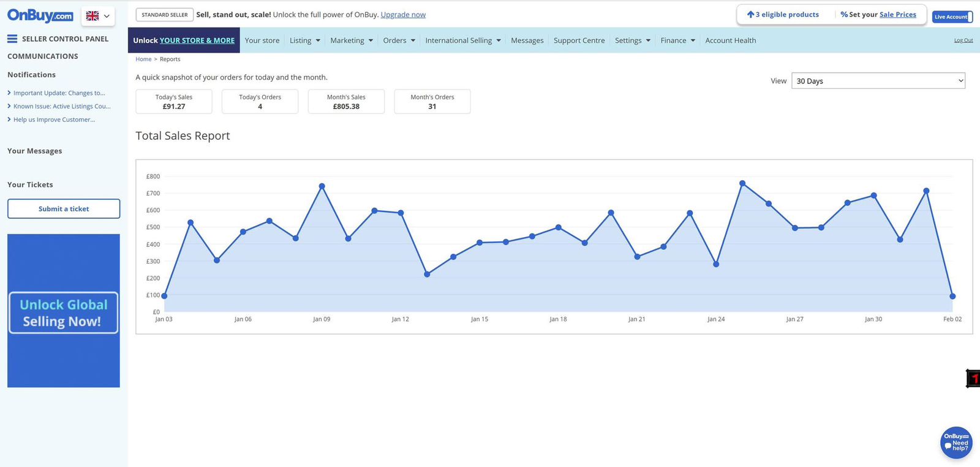This screenshot has height=467, width=980.
Task: Expand the Listing menu dropdown
Action: point(305,40)
